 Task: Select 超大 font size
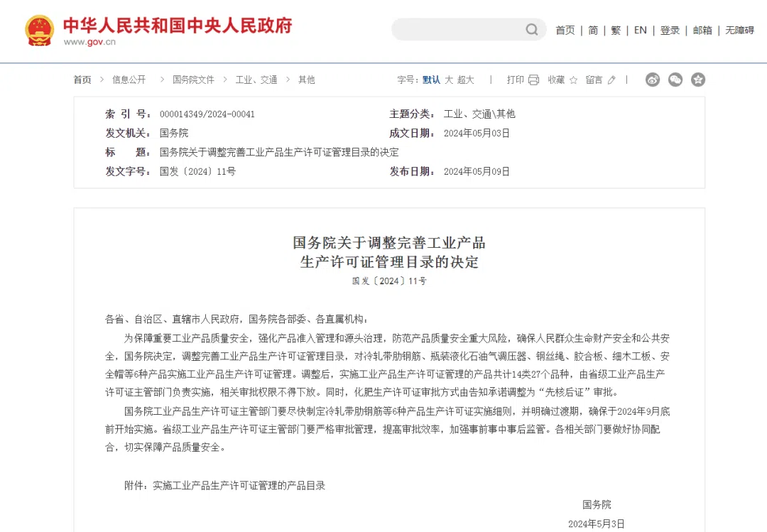466,80
